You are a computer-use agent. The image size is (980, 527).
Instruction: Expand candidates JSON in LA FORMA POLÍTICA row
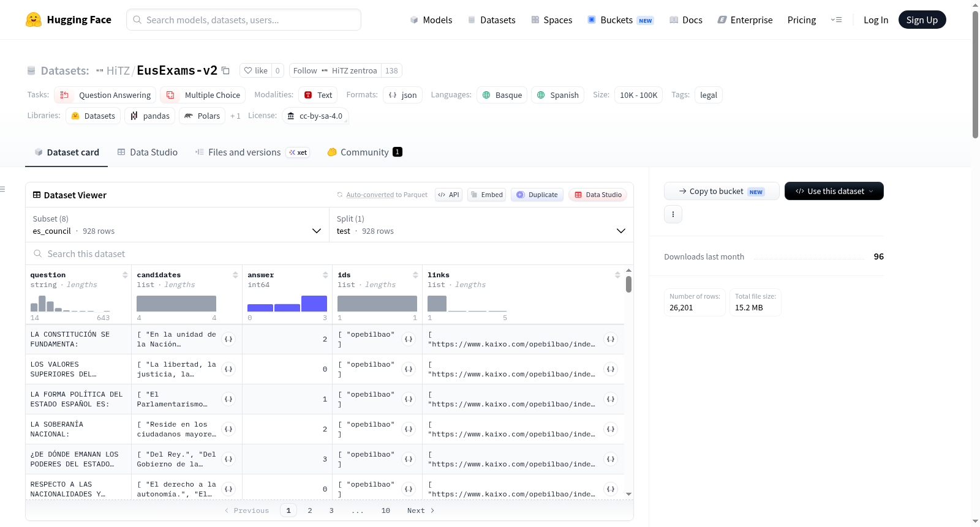pyautogui.click(x=228, y=399)
